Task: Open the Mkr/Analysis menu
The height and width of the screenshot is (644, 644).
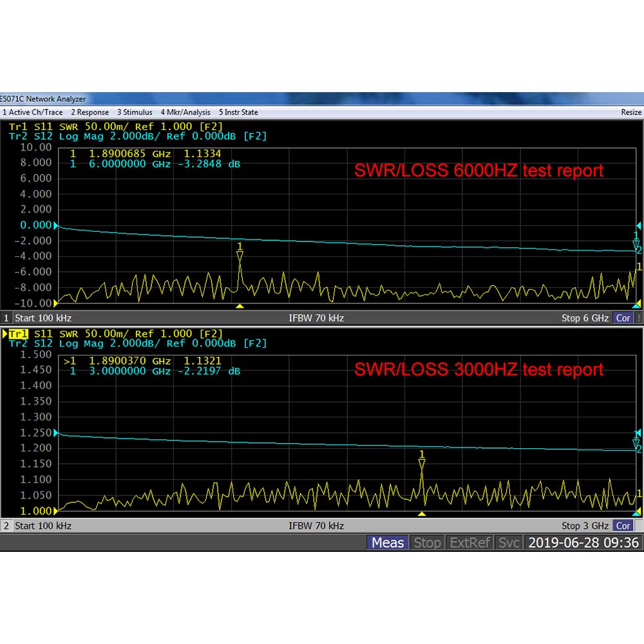Action: 185,112
